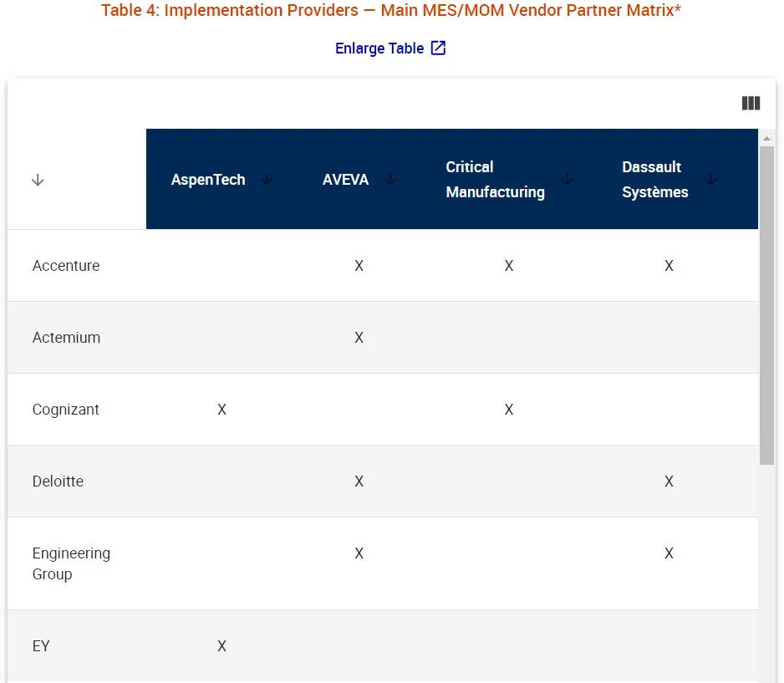Select the AVEVA column header label
784x683 pixels.
[x=345, y=180]
